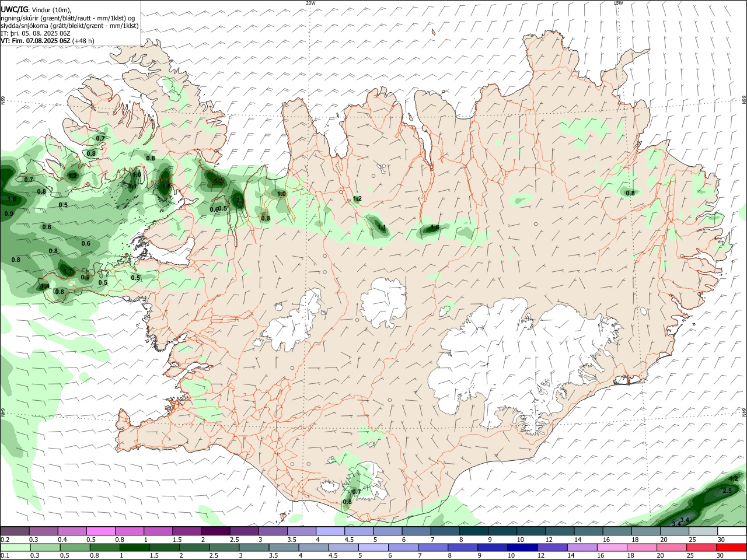The image size is (747, 560).
Task: Click the '1.7' precipitation value on the map
Action: coord(68,271)
